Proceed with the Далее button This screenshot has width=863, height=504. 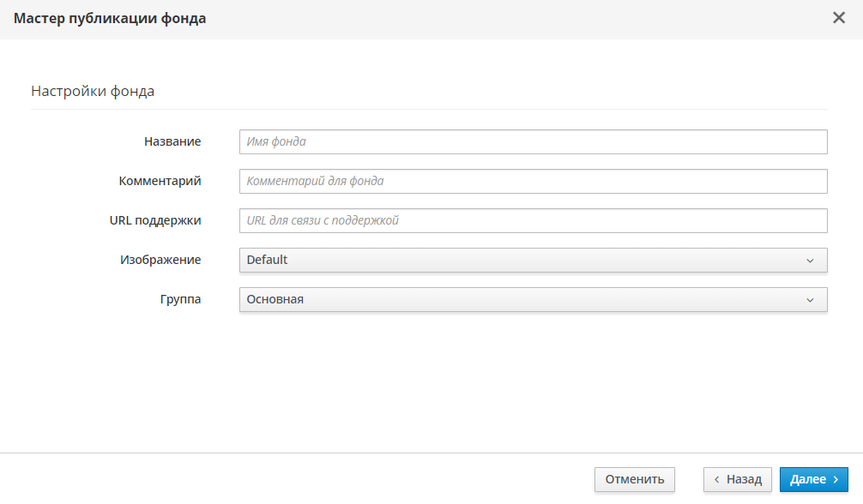pos(813,480)
